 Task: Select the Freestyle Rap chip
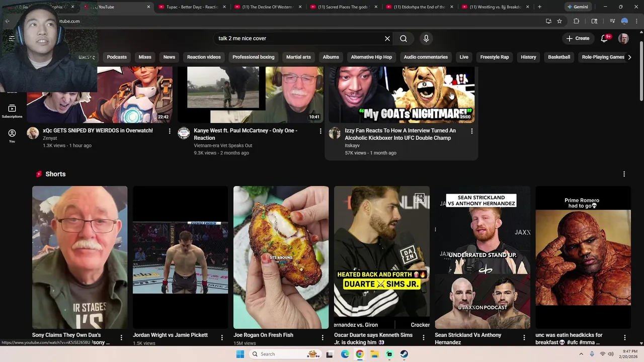pos(495,57)
